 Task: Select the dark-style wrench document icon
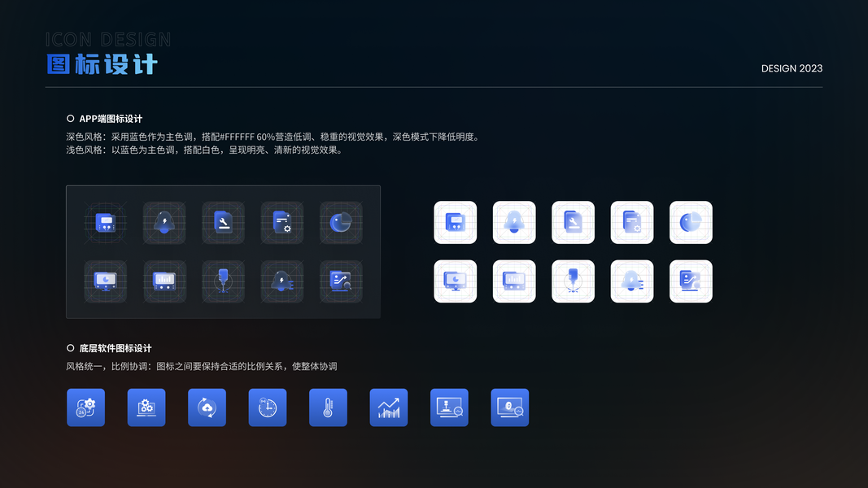tap(223, 222)
